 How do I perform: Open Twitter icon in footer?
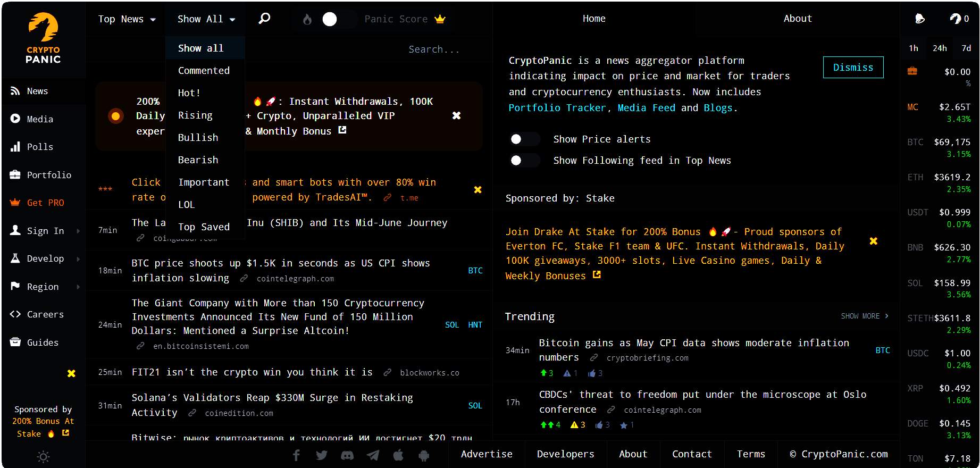click(x=322, y=455)
